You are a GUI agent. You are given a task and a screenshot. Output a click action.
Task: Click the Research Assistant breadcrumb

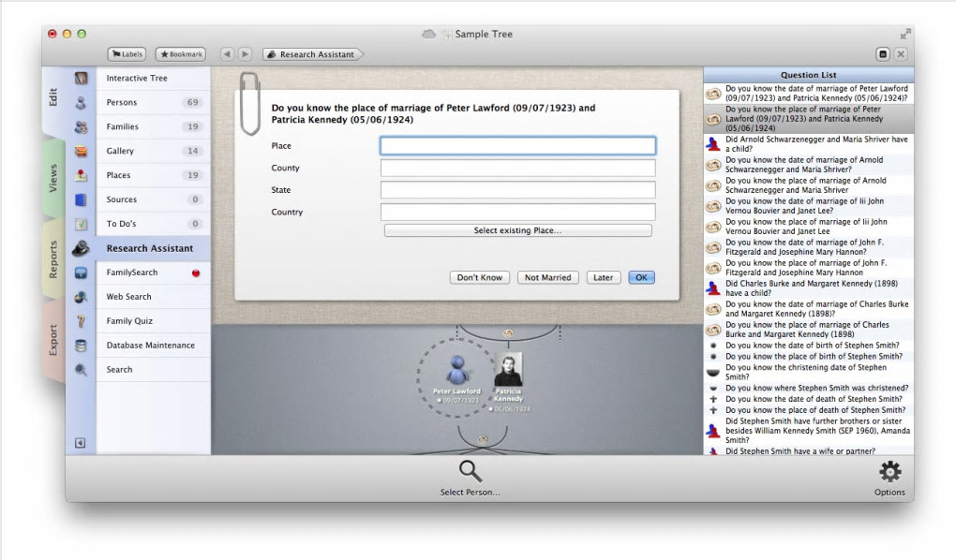(312, 54)
